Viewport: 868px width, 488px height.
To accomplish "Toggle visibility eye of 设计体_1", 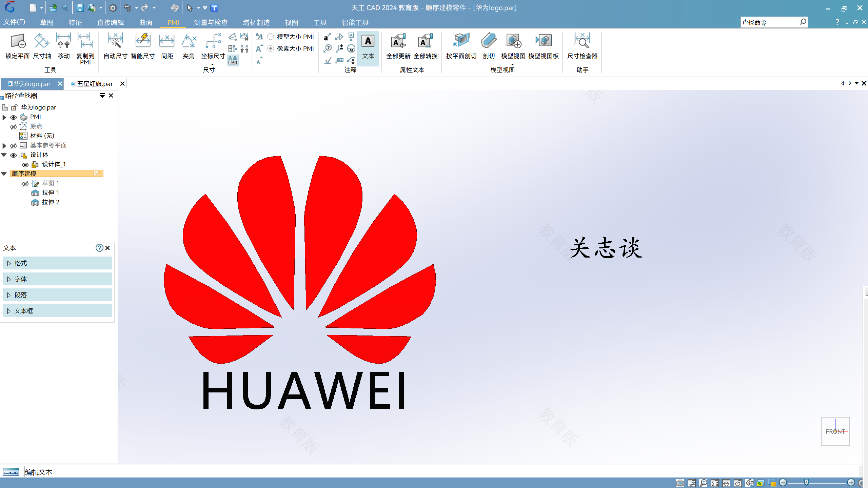I will (25, 165).
